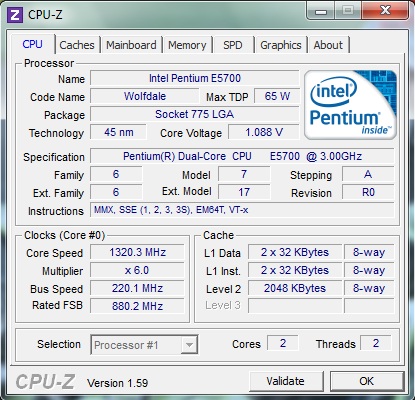The image size is (415, 400).
Task: Click the Level 2 8-way associativity
Action: click(369, 288)
